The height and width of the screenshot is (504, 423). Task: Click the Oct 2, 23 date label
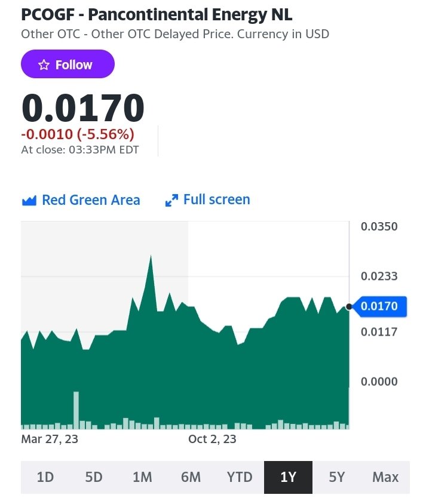[212, 439]
